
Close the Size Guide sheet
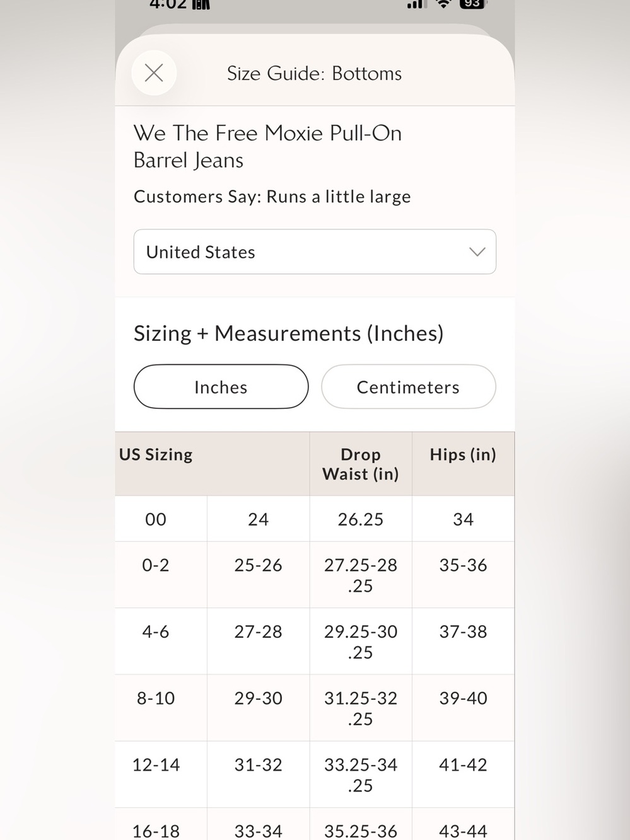154,73
